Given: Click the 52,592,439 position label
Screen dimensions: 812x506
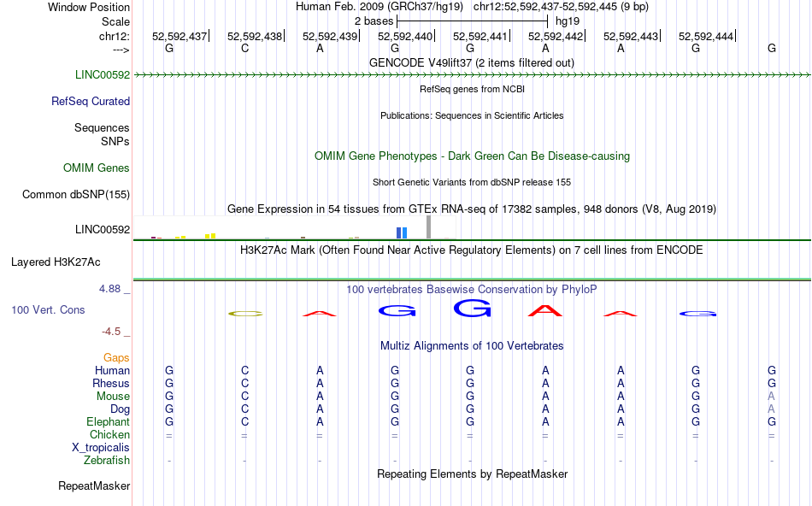Looking at the screenshot, I should 330,36.
